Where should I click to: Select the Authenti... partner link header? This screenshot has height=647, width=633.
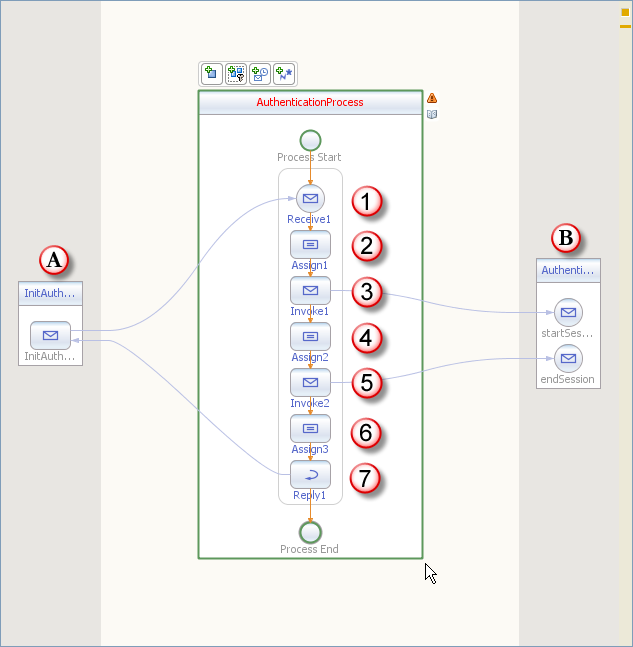coord(568,270)
